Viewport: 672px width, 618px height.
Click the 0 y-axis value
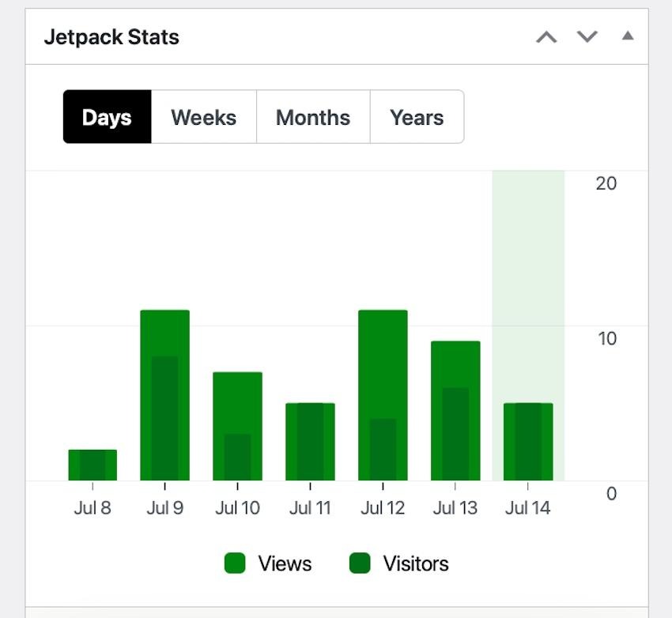pyautogui.click(x=612, y=494)
